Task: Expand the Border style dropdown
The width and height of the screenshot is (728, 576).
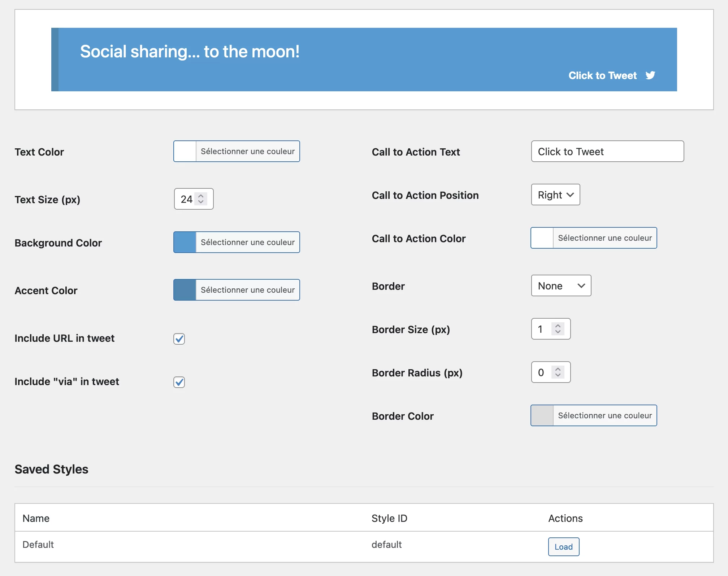Action: click(x=560, y=286)
